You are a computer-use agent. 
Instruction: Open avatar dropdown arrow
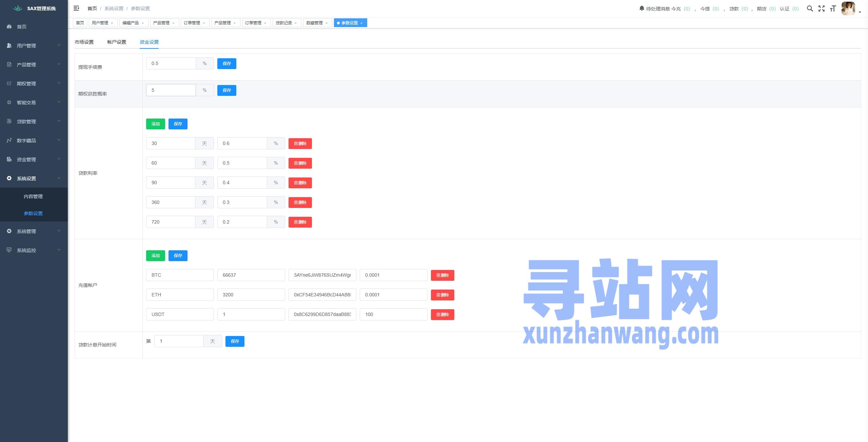860,12
